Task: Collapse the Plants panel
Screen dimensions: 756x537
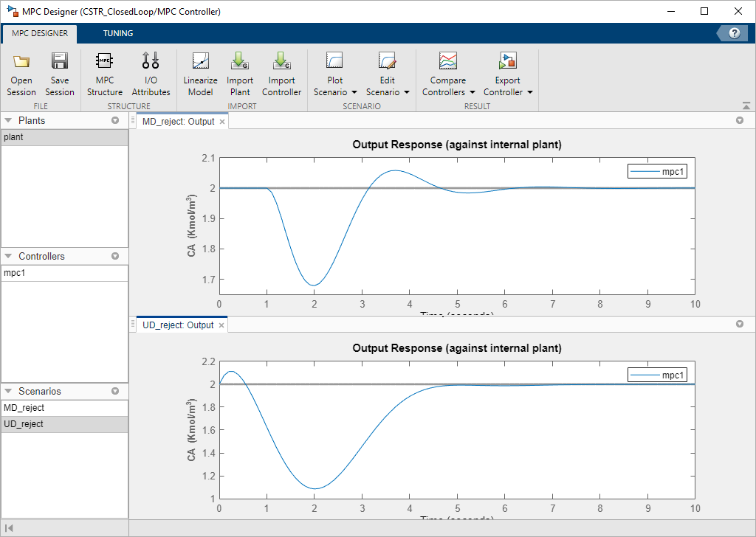Action: click(8, 120)
